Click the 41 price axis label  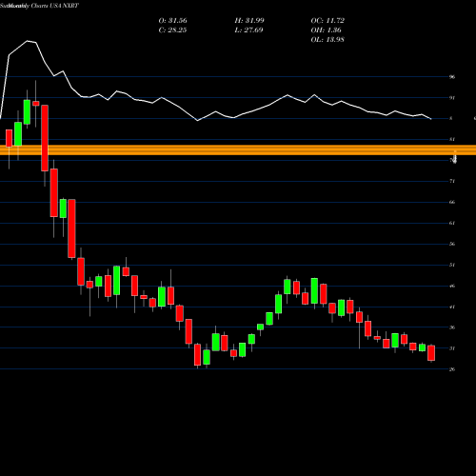(x=452, y=307)
